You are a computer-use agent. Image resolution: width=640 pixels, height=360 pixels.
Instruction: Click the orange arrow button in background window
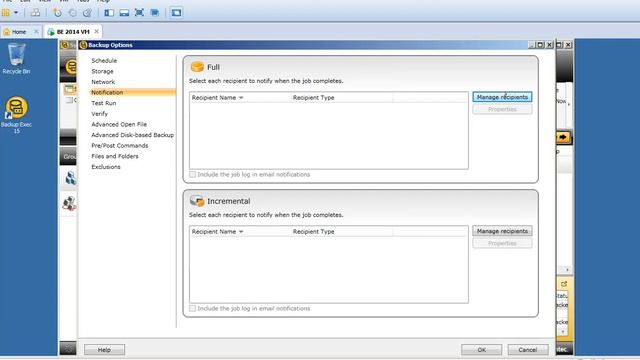pos(563,137)
